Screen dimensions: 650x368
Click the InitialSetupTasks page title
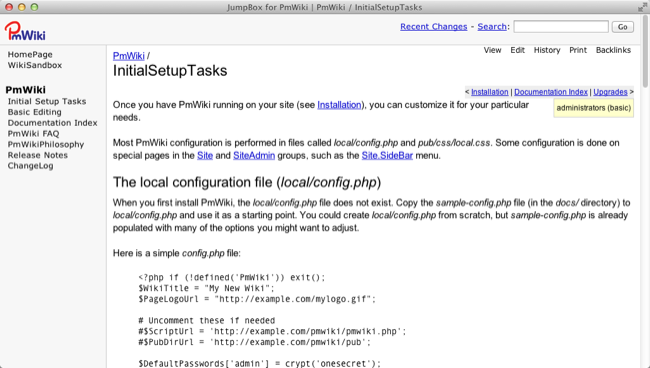[170, 71]
